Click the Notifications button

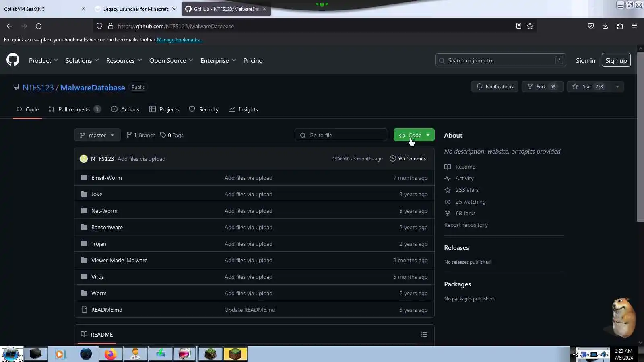[495, 87]
